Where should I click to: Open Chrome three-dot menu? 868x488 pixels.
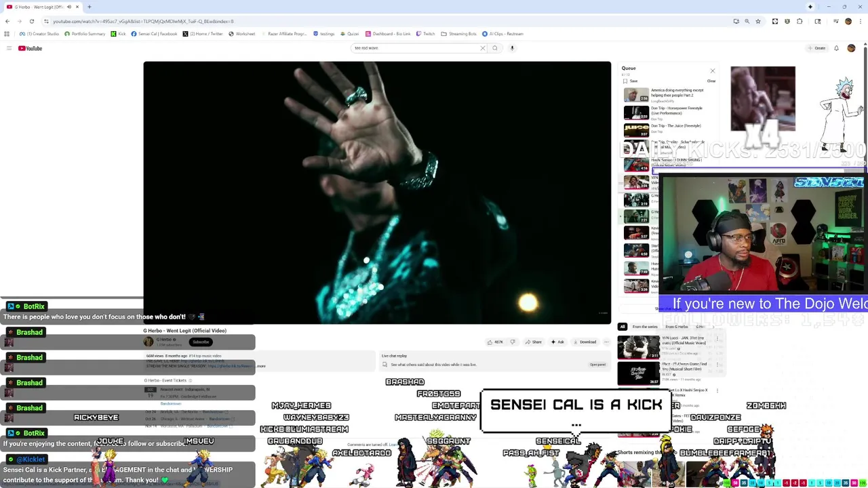(860, 21)
